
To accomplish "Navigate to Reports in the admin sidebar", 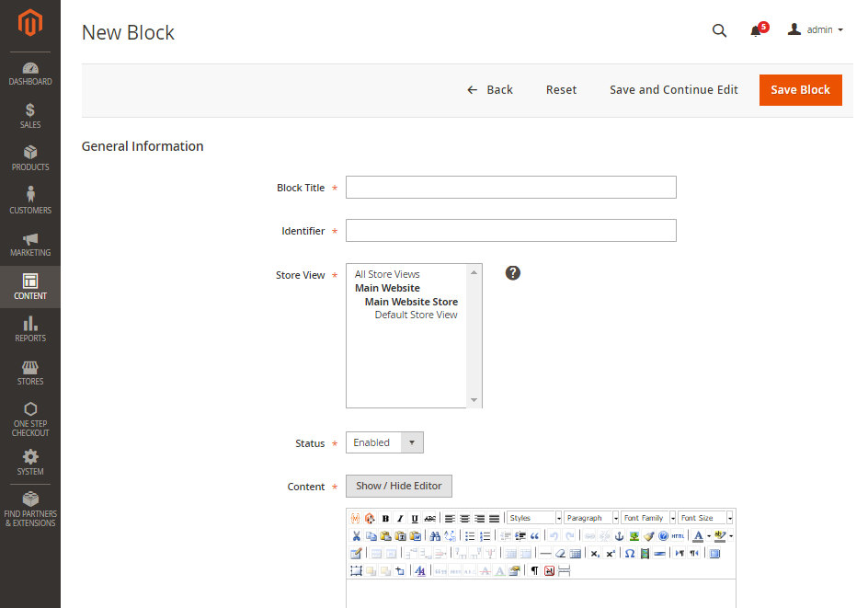I will pyautogui.click(x=30, y=330).
